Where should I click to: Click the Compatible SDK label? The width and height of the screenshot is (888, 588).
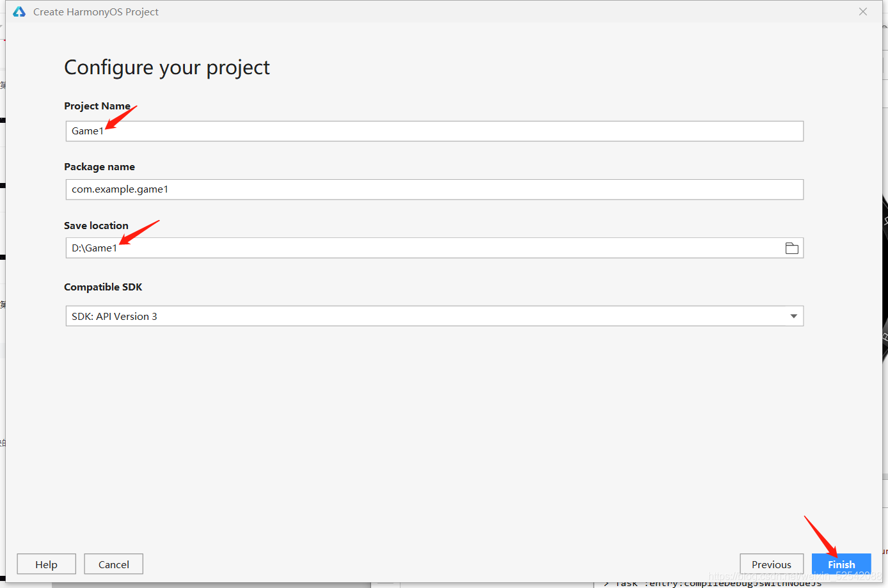tap(103, 287)
